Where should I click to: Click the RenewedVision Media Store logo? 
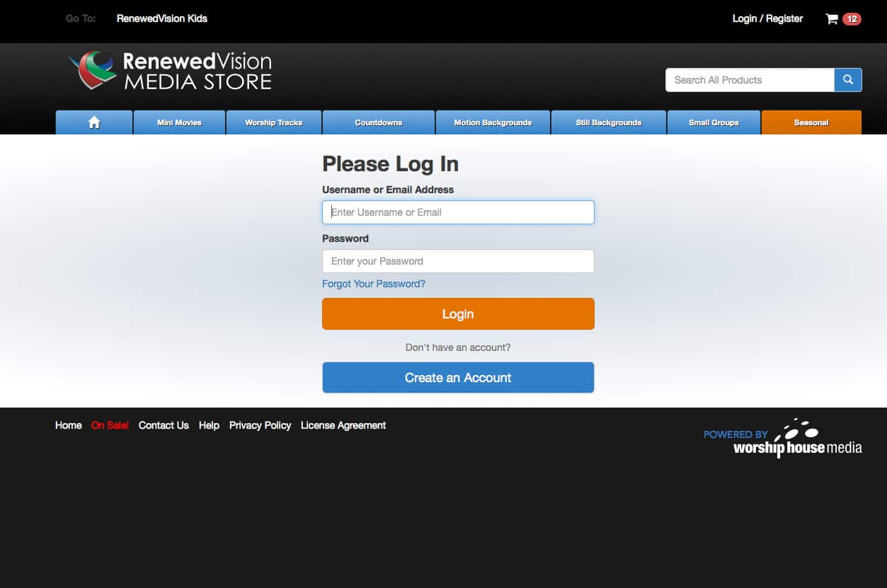pyautogui.click(x=170, y=71)
